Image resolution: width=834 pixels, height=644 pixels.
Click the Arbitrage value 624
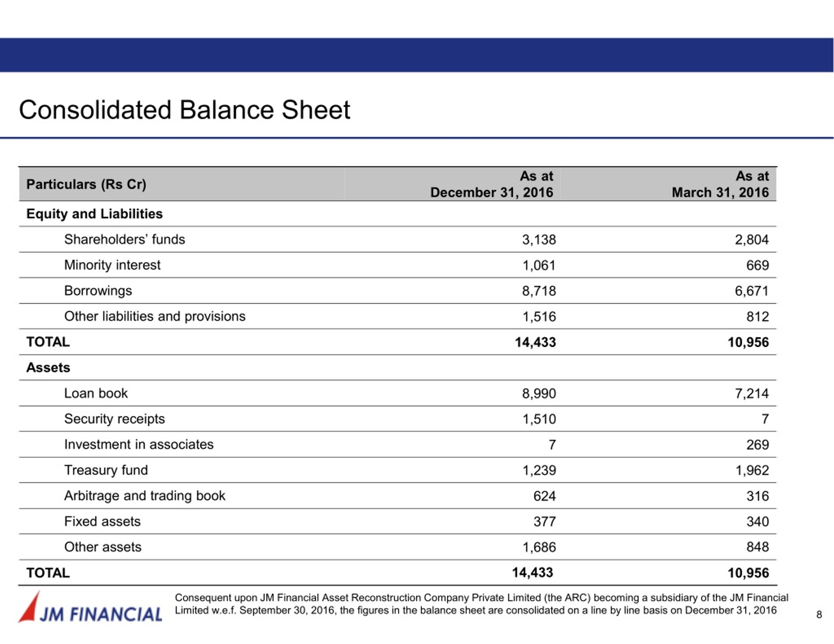[545, 496]
